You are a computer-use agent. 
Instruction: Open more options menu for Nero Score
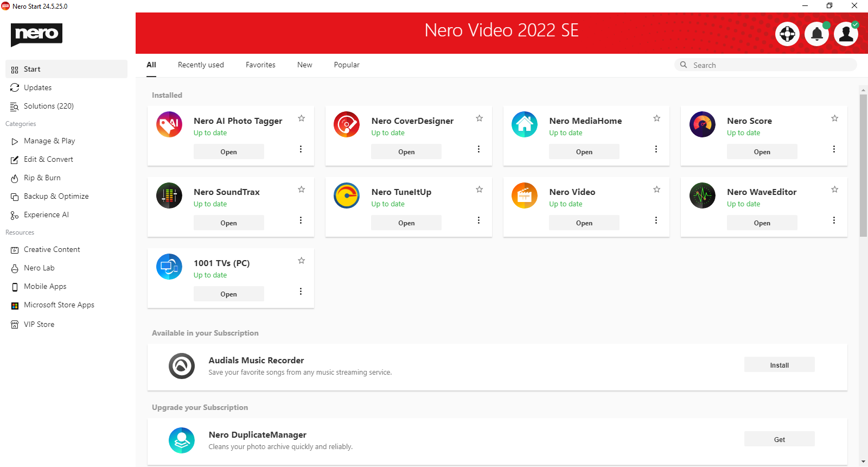tap(834, 149)
